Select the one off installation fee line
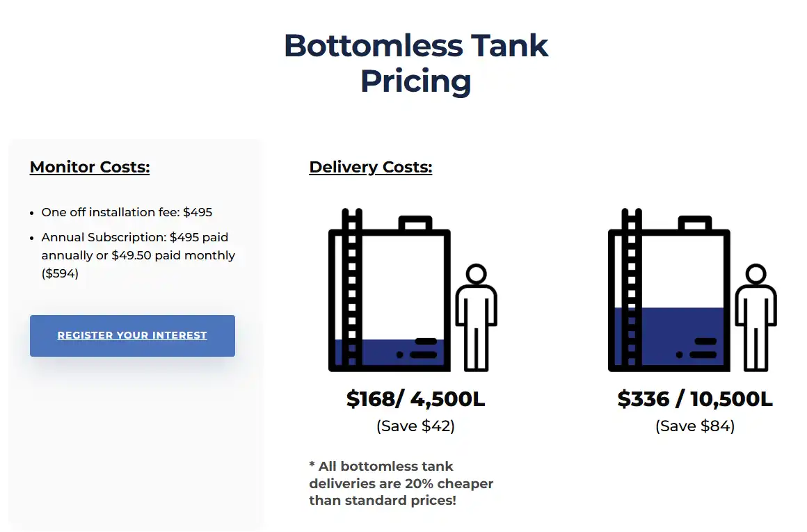The image size is (807, 532). coord(127,212)
